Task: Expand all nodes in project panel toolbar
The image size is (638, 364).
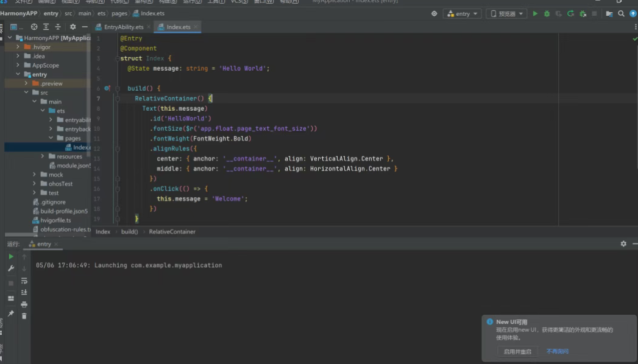Action: [46, 27]
